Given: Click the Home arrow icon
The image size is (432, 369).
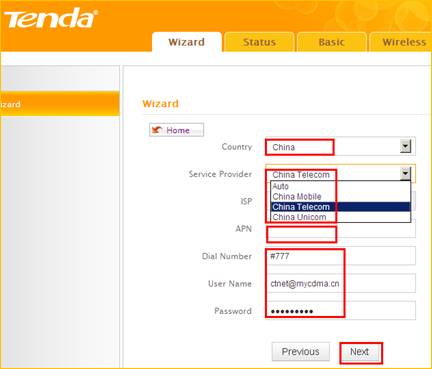Looking at the screenshot, I should click(157, 130).
